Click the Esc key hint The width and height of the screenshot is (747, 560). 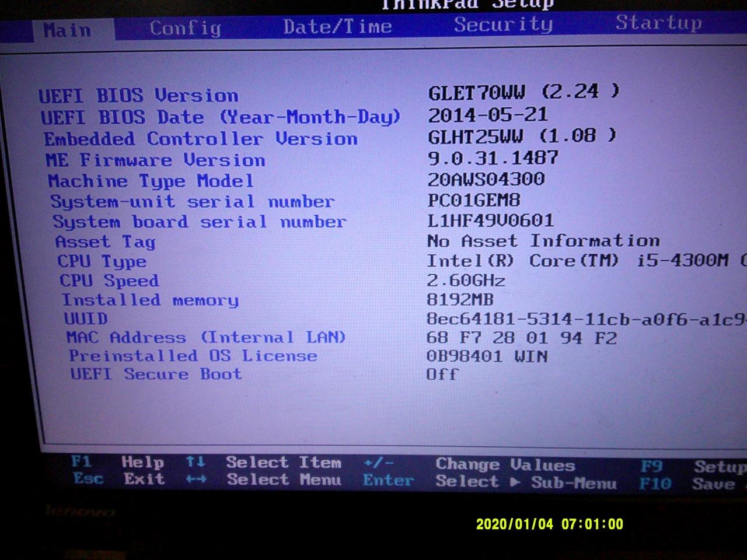tap(89, 479)
